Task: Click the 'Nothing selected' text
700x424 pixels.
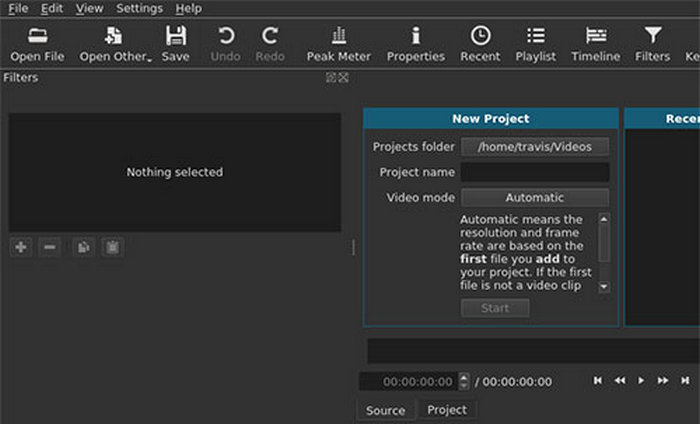Action: click(175, 172)
